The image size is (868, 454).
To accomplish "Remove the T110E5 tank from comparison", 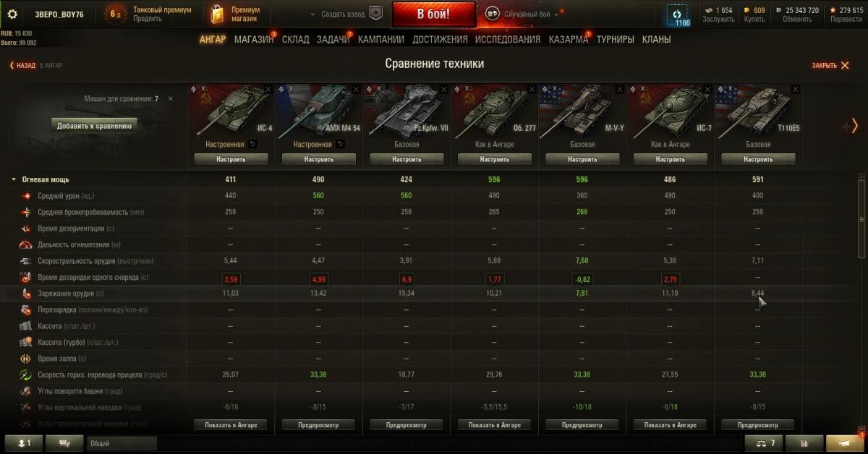I will [796, 89].
